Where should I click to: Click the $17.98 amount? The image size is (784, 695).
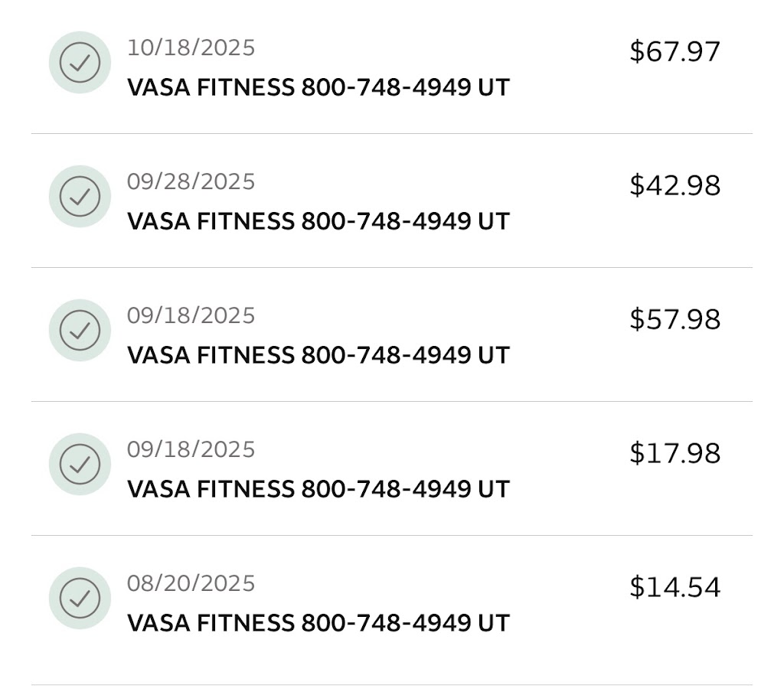tap(675, 454)
